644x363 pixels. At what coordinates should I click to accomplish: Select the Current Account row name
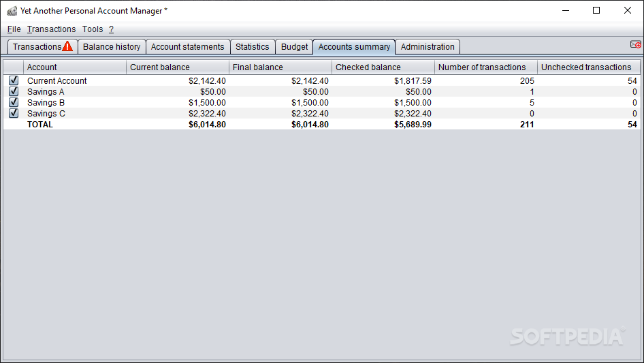(57, 81)
